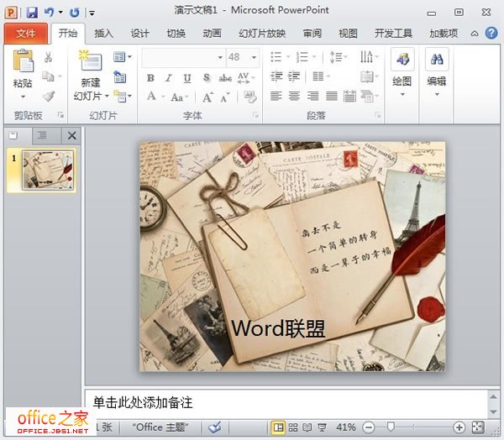This screenshot has height=440, width=504.
Task: Click Fit slide to window icon
Action: (x=478, y=427)
